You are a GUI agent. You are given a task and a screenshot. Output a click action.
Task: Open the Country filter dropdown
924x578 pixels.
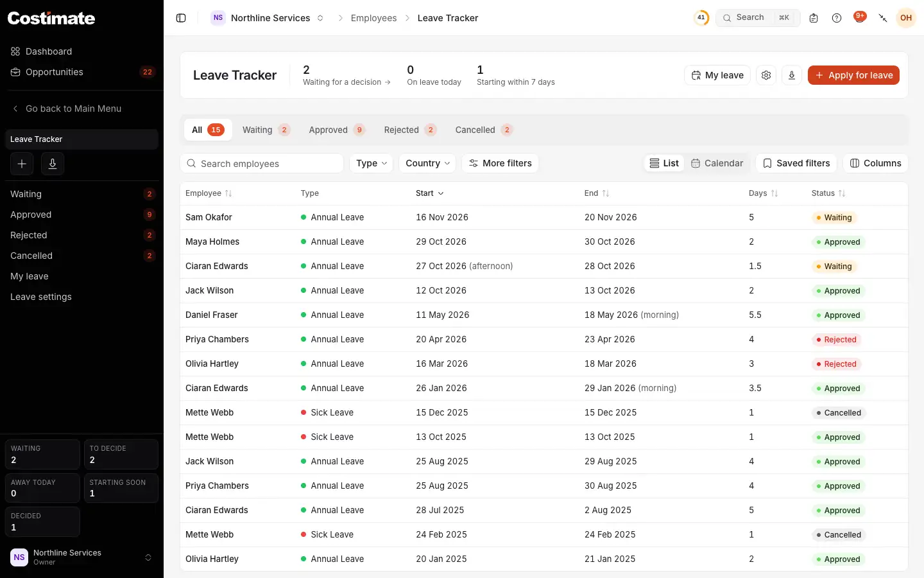pos(427,163)
